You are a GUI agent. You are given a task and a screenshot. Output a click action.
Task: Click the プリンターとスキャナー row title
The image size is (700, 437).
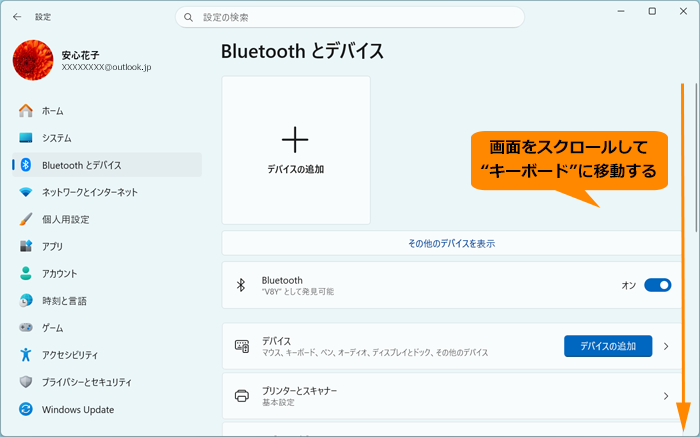pos(300,391)
